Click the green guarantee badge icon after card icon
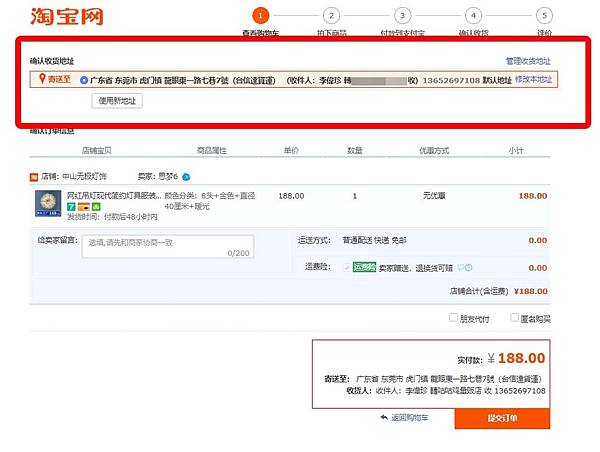 (96, 207)
